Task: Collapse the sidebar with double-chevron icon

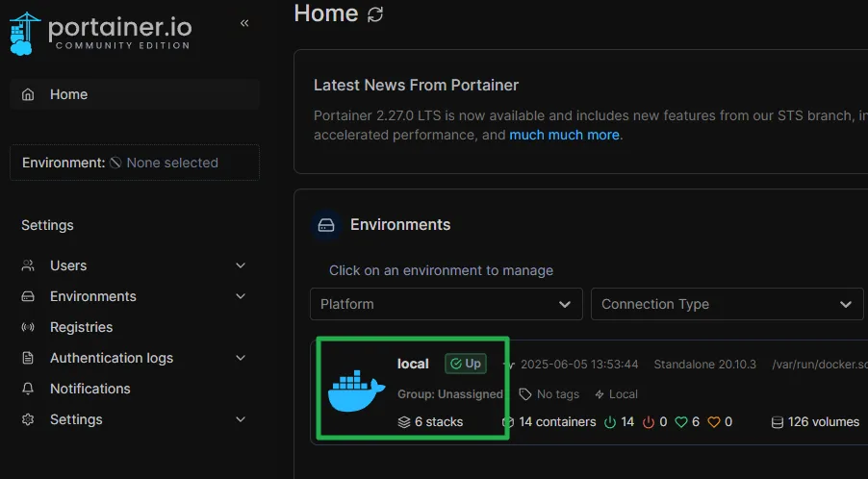Action: point(244,23)
